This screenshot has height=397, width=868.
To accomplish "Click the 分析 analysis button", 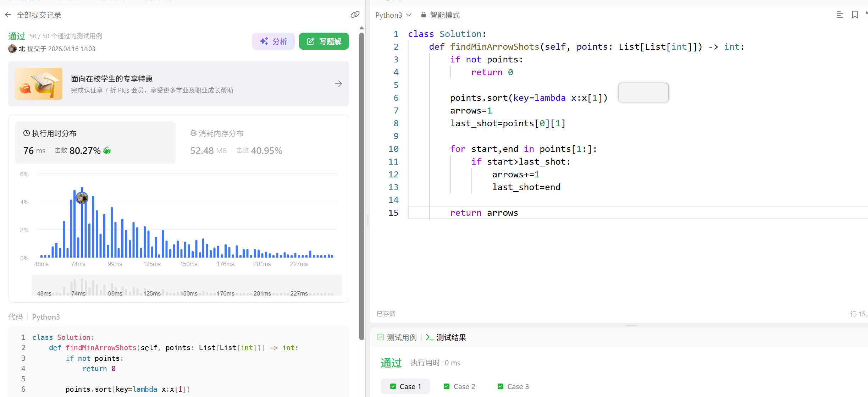I will pos(273,42).
